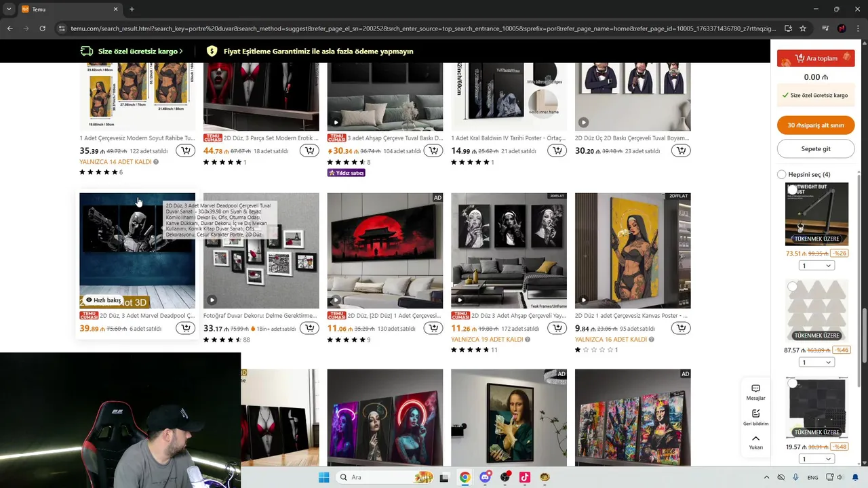Switch to the Temu browser tab
Screen dimensions: 868x488
69,9
